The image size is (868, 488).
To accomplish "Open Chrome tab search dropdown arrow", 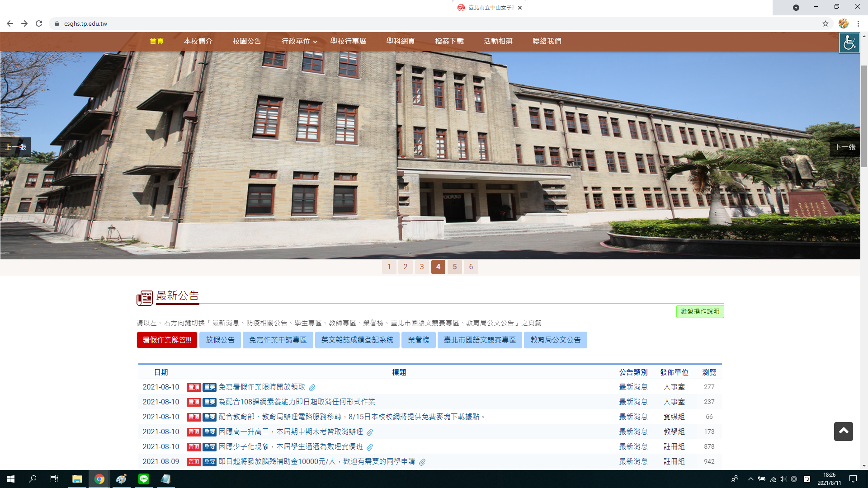I will tap(796, 8).
